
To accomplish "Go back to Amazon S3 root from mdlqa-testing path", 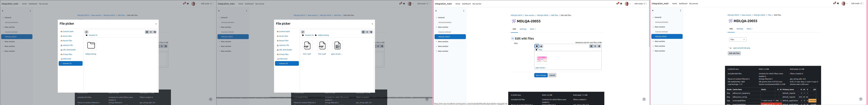I will pyautogui.click(x=309, y=35).
